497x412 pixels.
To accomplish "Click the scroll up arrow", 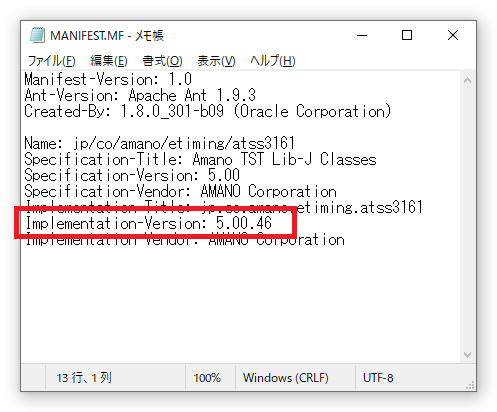I will pyautogui.click(x=467, y=80).
